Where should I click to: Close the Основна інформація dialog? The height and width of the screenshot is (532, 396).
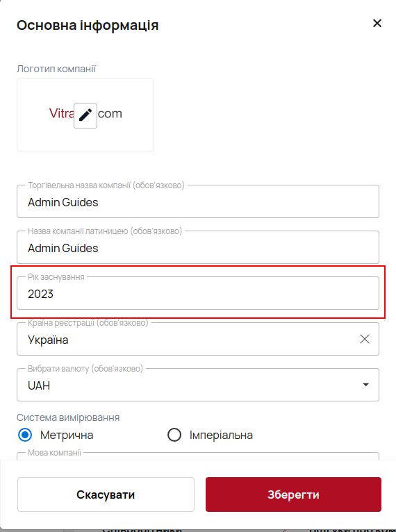(377, 24)
